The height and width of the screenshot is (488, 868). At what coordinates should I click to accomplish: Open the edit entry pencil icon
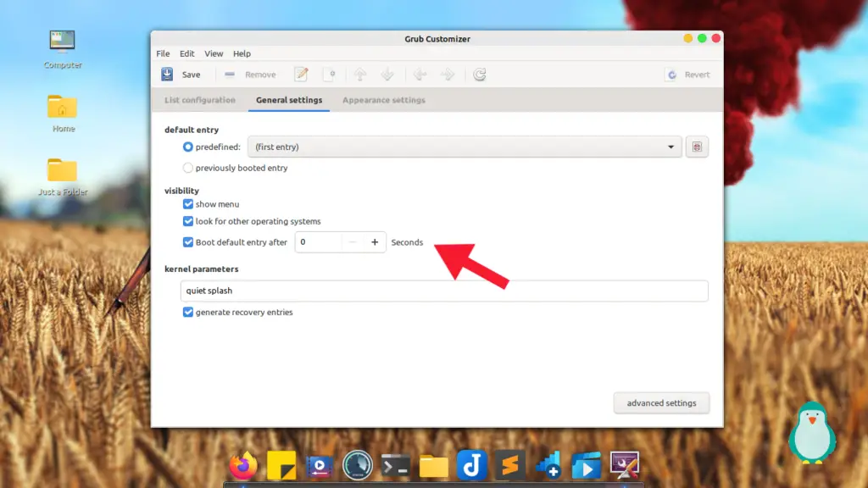(x=301, y=75)
